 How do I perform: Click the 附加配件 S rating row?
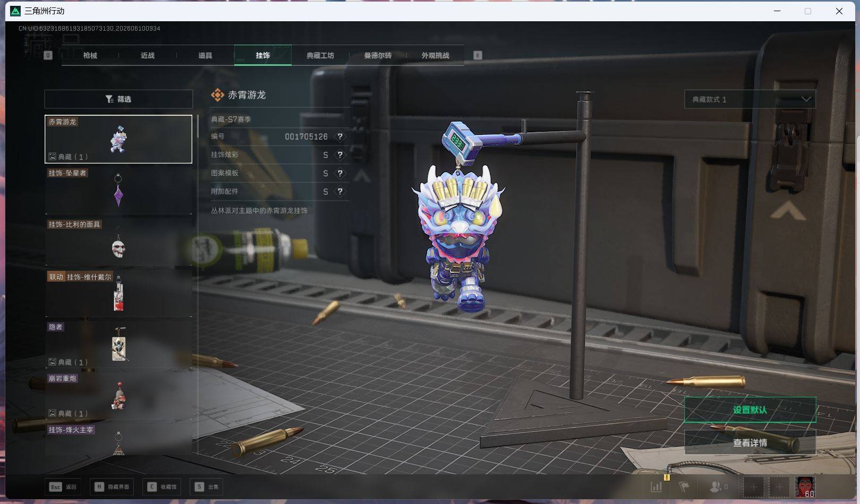pos(279,192)
